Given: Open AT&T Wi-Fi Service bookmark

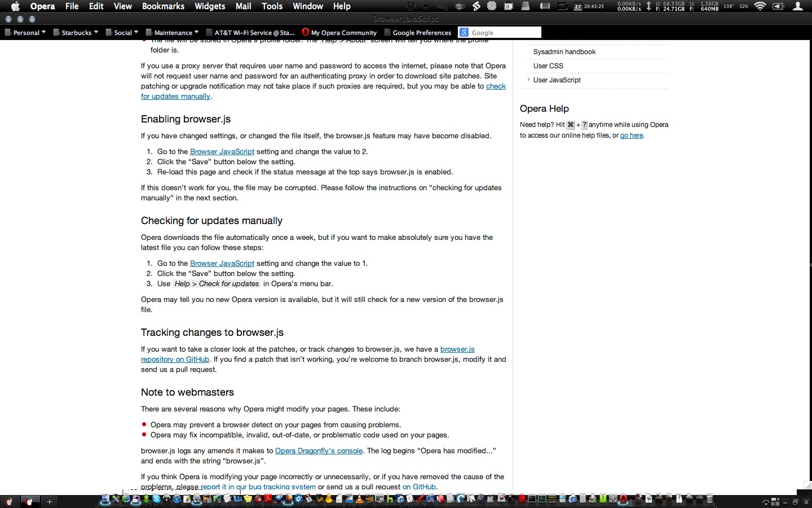Looking at the screenshot, I should click(250, 32).
